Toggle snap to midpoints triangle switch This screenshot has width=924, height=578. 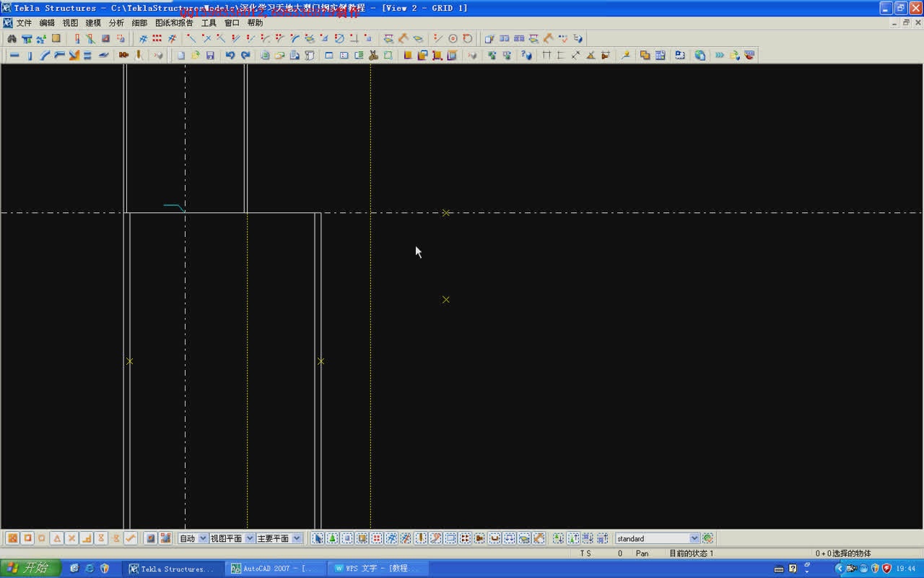[57, 538]
